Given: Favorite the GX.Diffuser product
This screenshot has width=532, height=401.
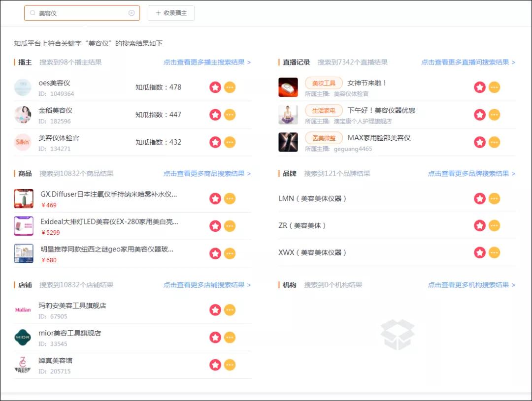Looking at the screenshot, I should pyautogui.click(x=215, y=199).
